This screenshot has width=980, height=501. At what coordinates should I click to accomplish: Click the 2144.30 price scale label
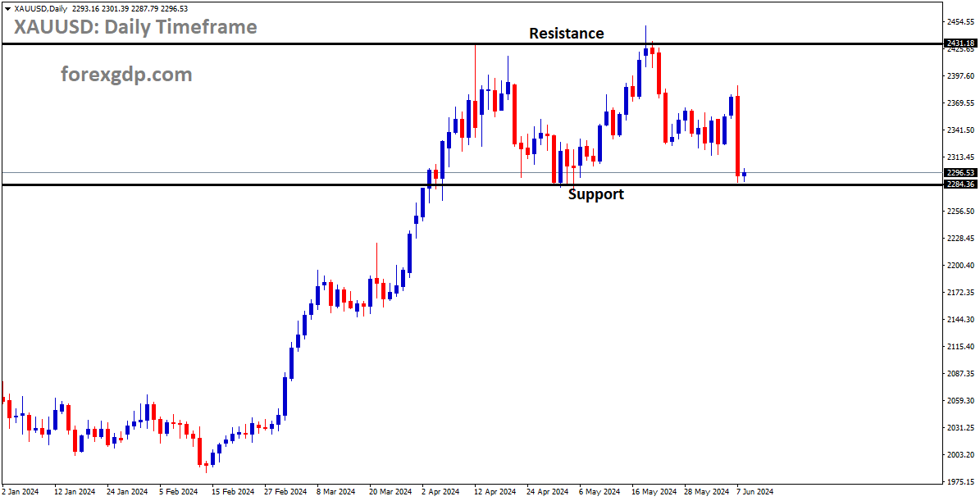tap(960, 319)
